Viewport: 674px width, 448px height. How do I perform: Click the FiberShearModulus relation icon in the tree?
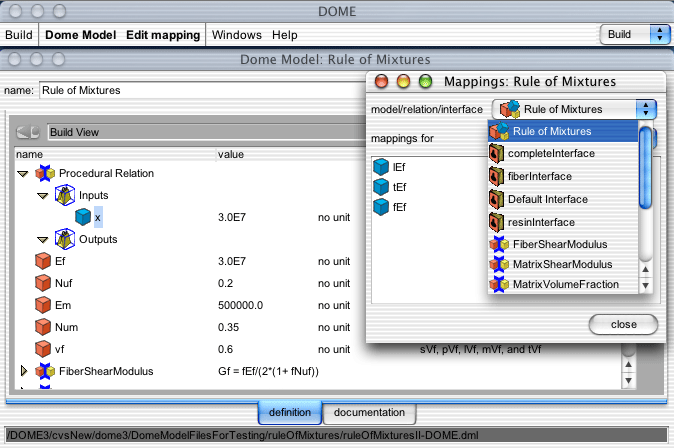(x=45, y=371)
